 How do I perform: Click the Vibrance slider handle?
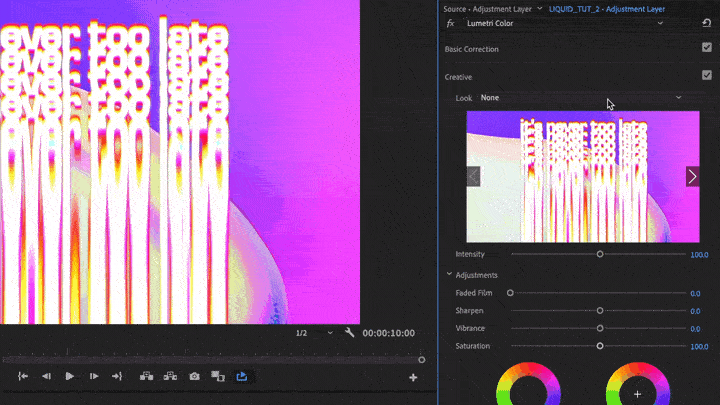600,328
